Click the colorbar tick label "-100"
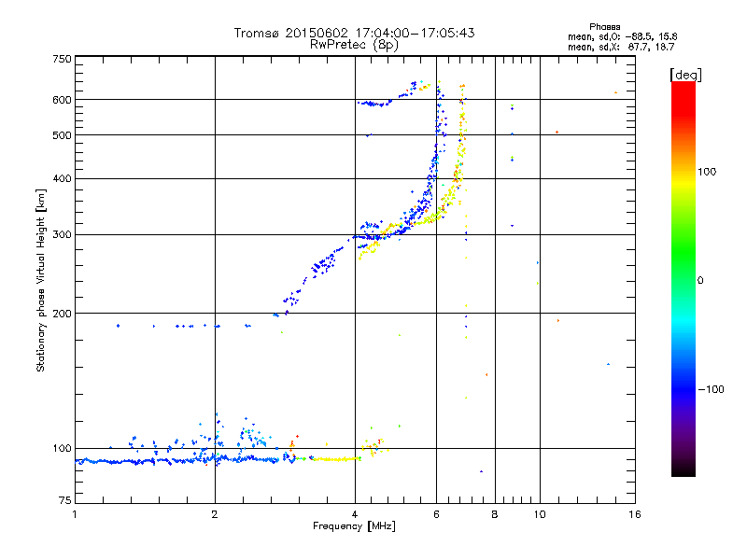Viewport: 747px width, 560px height. (712, 389)
